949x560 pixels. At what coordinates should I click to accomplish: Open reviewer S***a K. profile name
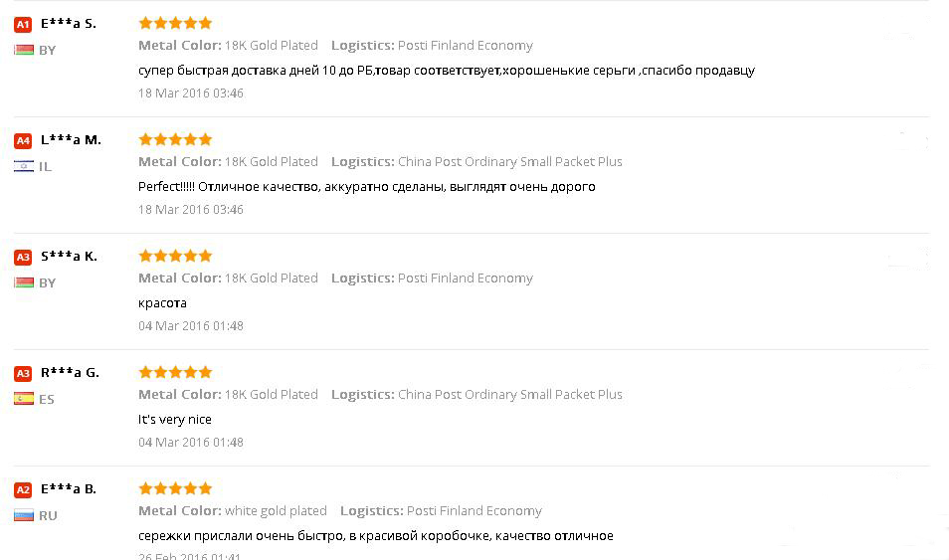(x=69, y=256)
